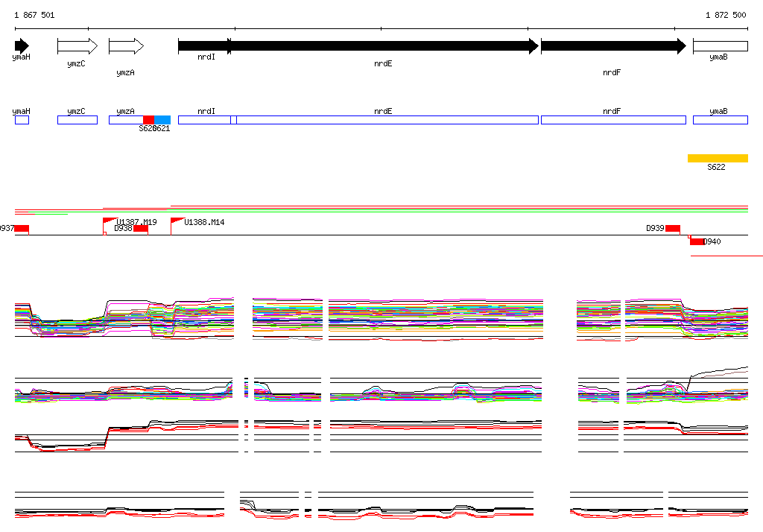Screen dimensions: 763x532
Task: Click the S620621 label text
Action: [154, 128]
